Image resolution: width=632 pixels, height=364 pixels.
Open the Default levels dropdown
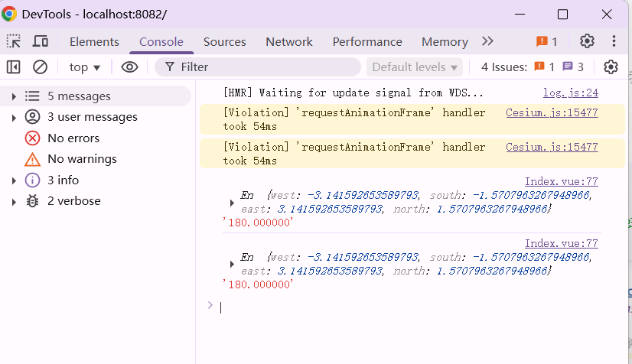[x=415, y=67]
